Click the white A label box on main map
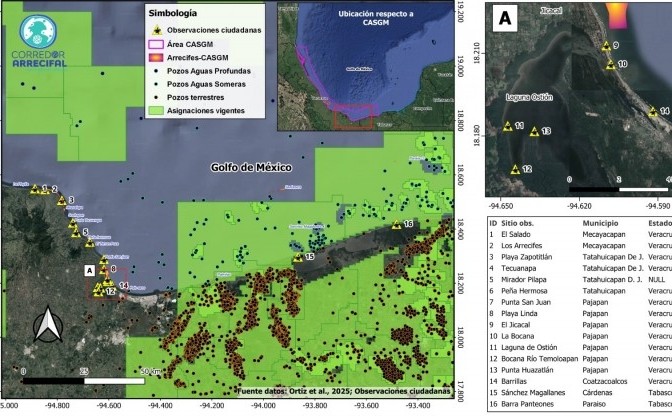The height and width of the screenshot is (417, 672). (x=90, y=270)
